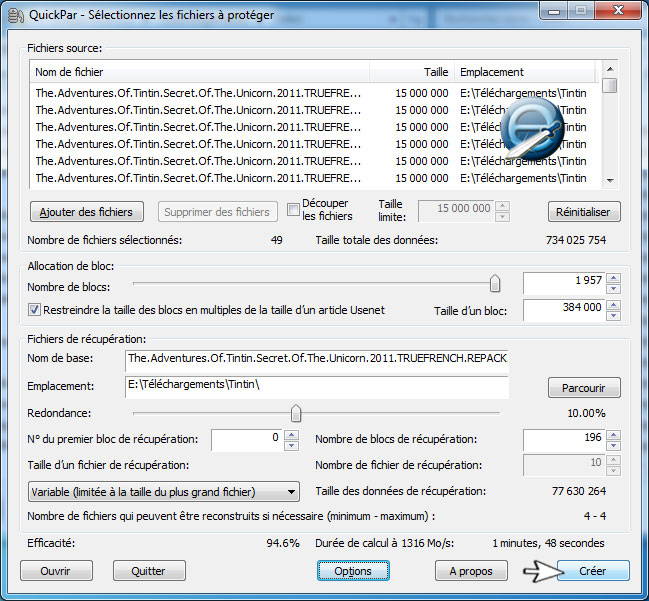
Task: Sort by Nom de fichier column header
Action: pos(200,72)
